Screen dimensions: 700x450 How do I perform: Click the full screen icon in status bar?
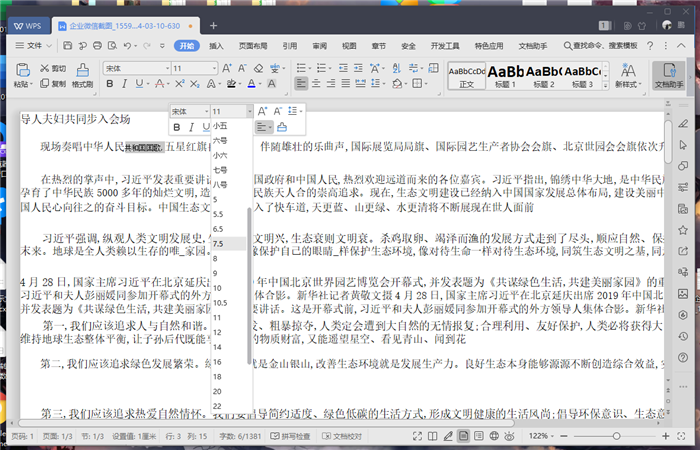pyautogui.click(x=417, y=436)
